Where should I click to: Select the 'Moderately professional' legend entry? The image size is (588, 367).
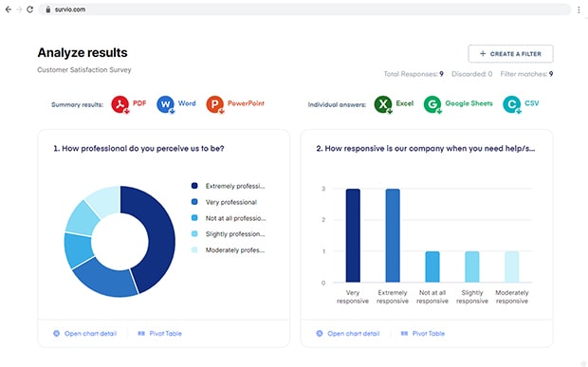[x=228, y=250]
